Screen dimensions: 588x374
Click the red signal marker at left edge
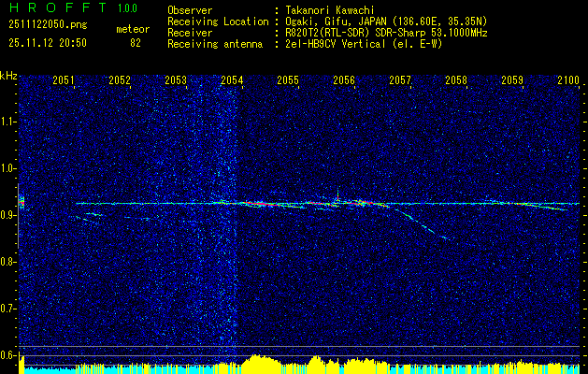22,203
